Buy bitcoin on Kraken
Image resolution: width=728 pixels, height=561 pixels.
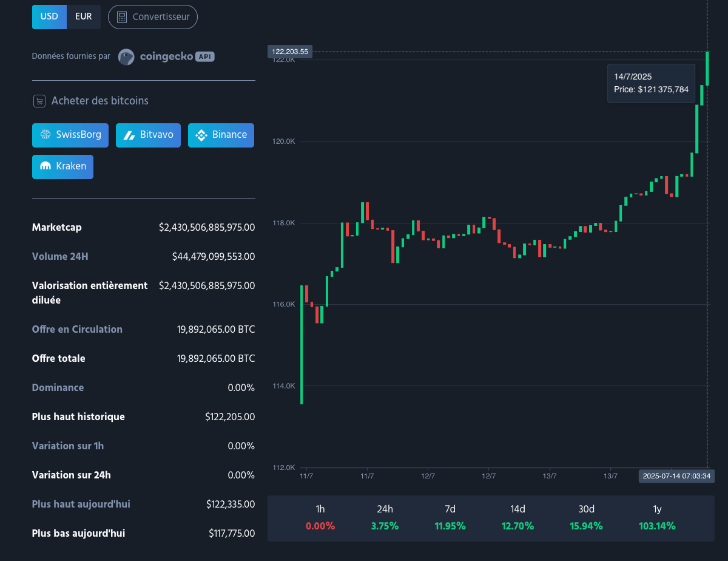pos(63,166)
